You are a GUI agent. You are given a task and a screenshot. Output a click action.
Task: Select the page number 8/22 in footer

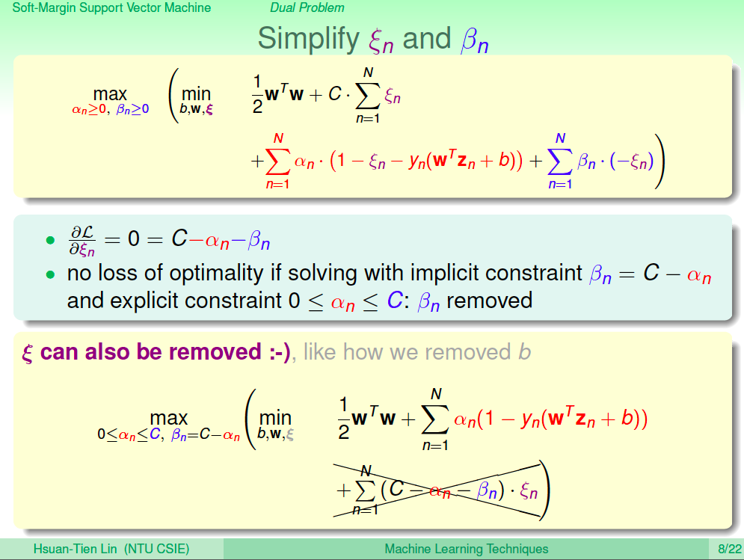(x=729, y=549)
